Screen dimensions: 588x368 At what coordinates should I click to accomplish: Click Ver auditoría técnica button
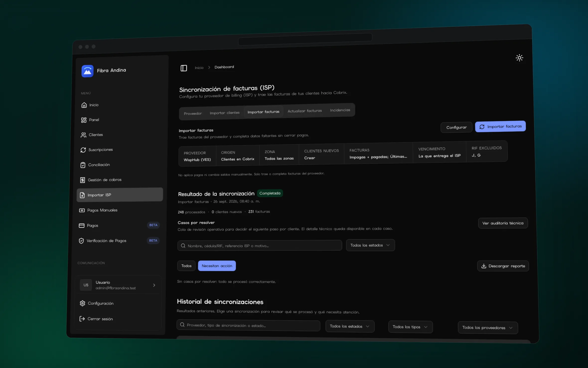coord(503,223)
